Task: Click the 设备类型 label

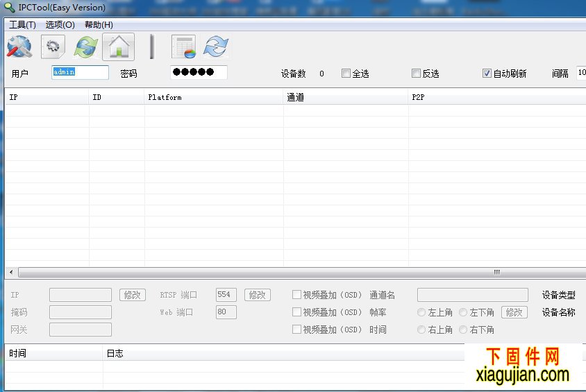Action: point(559,295)
